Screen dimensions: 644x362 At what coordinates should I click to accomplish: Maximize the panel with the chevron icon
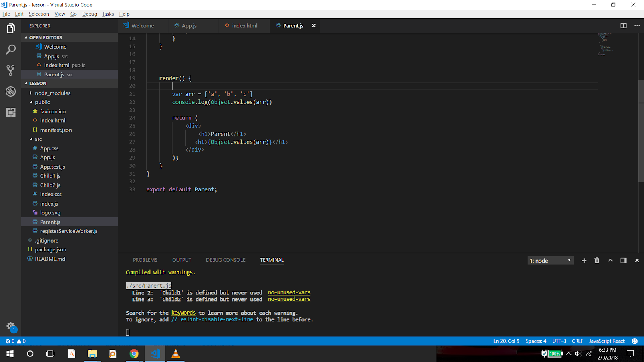tap(610, 260)
